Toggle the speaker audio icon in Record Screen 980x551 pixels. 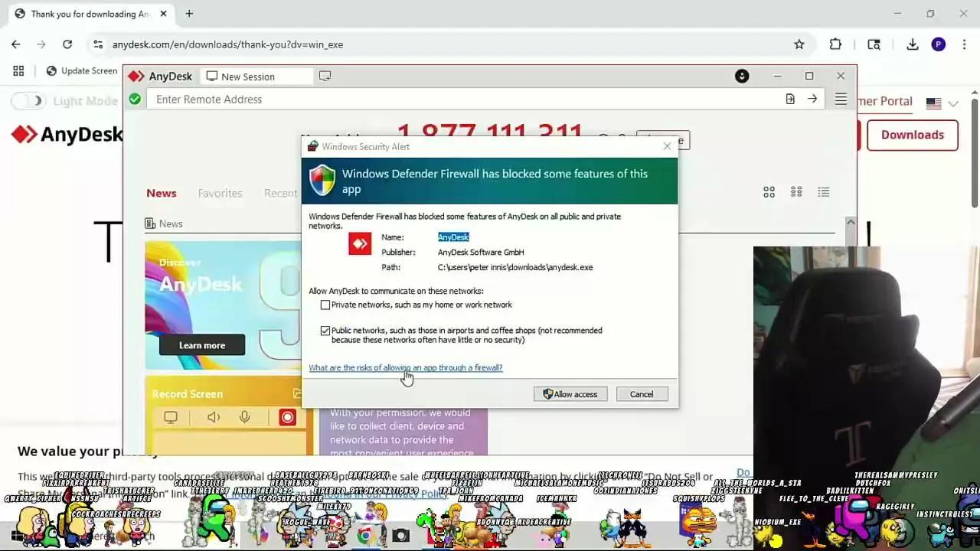coord(214,417)
